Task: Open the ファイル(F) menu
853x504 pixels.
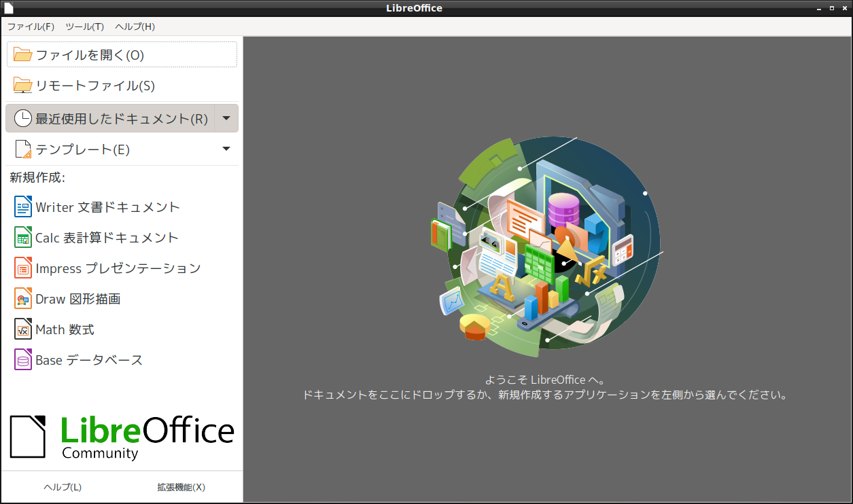Action: (31, 26)
